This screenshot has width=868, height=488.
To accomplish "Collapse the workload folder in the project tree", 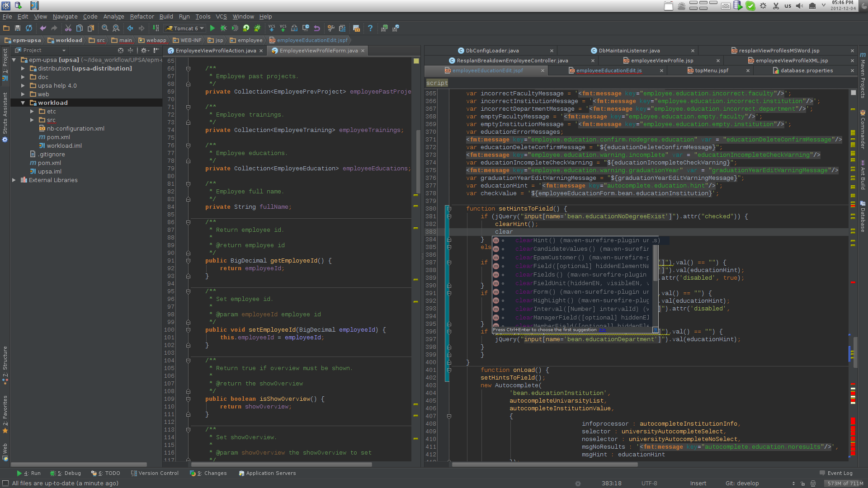I will [x=23, y=103].
